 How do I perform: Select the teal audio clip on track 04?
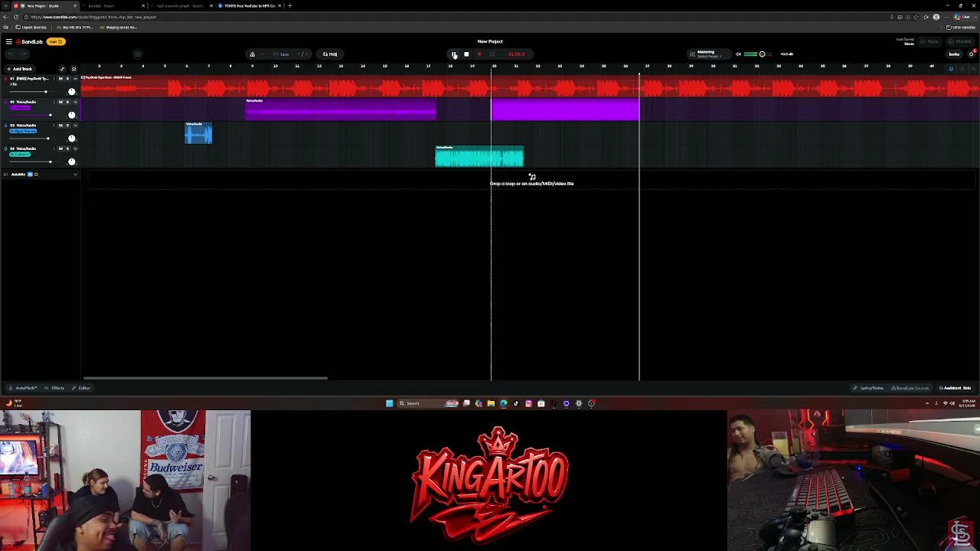coord(479,156)
